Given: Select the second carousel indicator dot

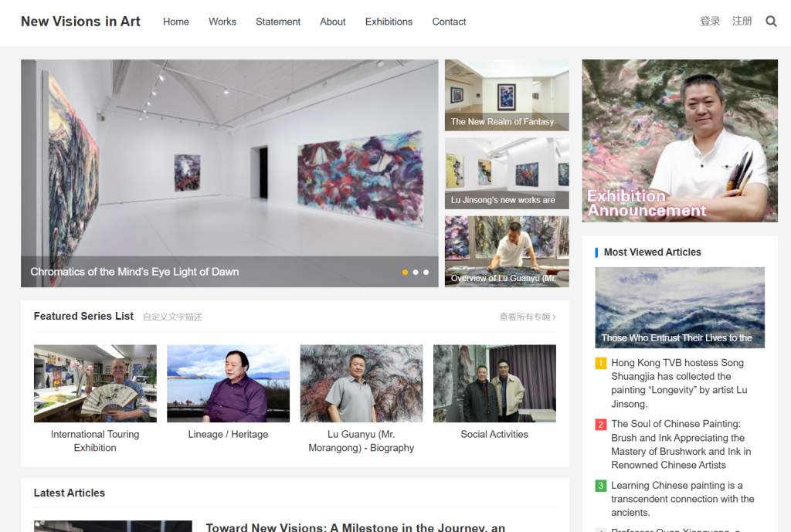Looking at the screenshot, I should [415, 272].
